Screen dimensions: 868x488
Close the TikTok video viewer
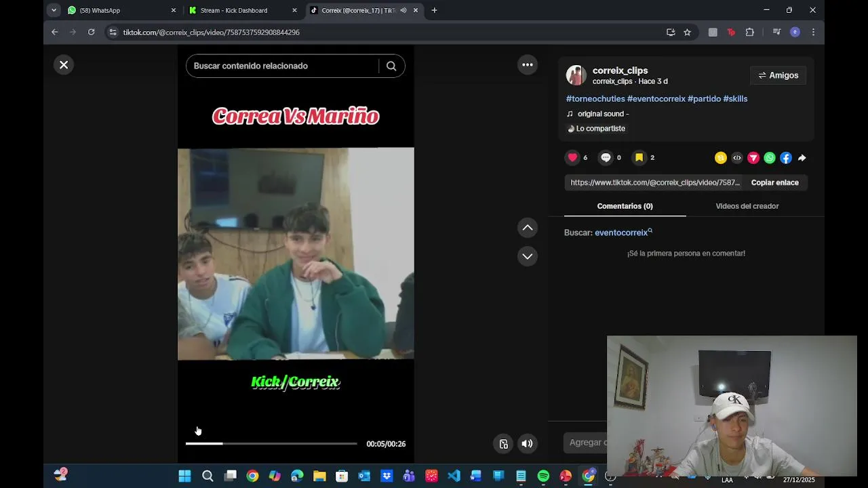click(x=64, y=65)
